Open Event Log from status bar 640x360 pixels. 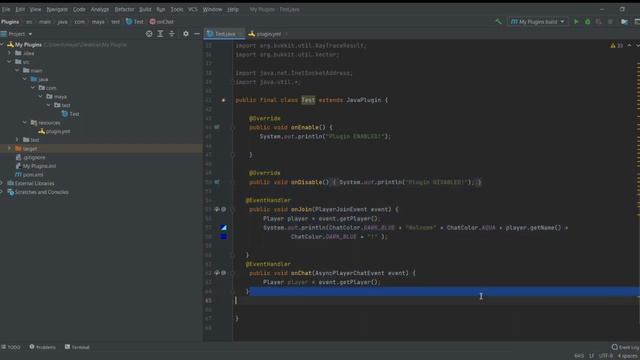(x=625, y=347)
